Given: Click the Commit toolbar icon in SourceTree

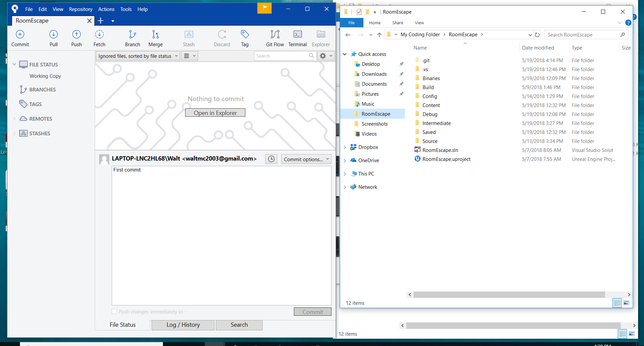Looking at the screenshot, I should coord(20,39).
